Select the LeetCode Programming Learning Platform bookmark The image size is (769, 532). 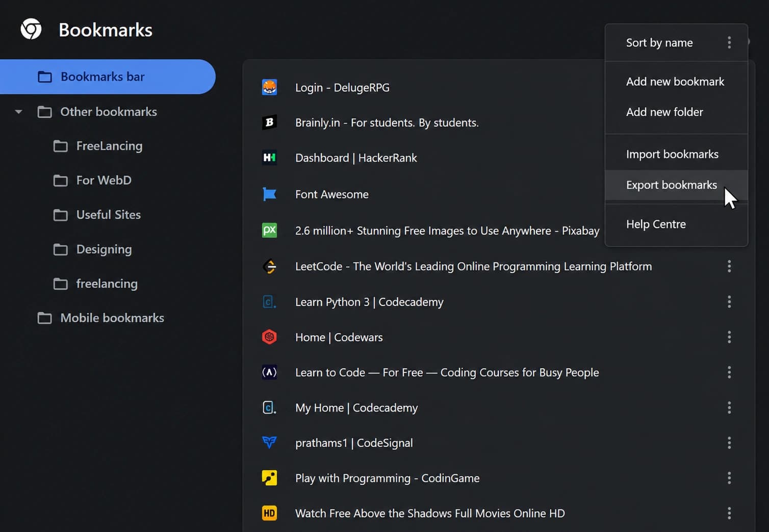pyautogui.click(x=473, y=266)
